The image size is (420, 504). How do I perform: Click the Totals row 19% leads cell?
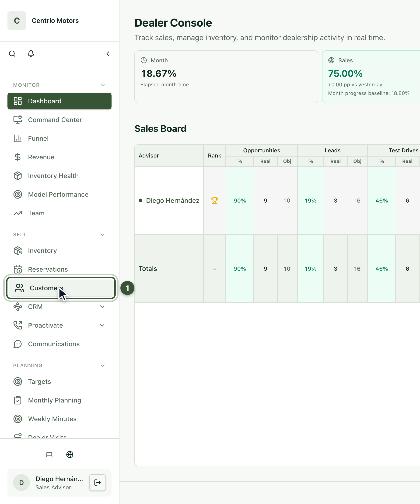pyautogui.click(x=311, y=269)
